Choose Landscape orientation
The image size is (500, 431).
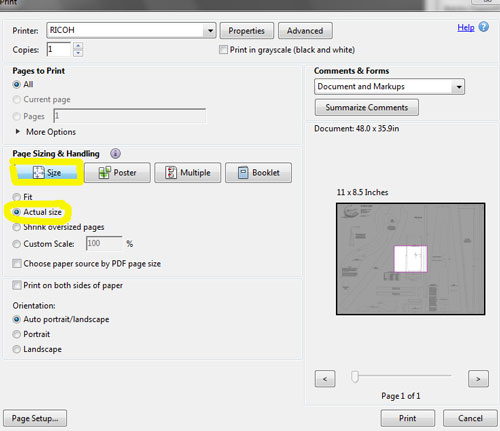tap(16, 349)
